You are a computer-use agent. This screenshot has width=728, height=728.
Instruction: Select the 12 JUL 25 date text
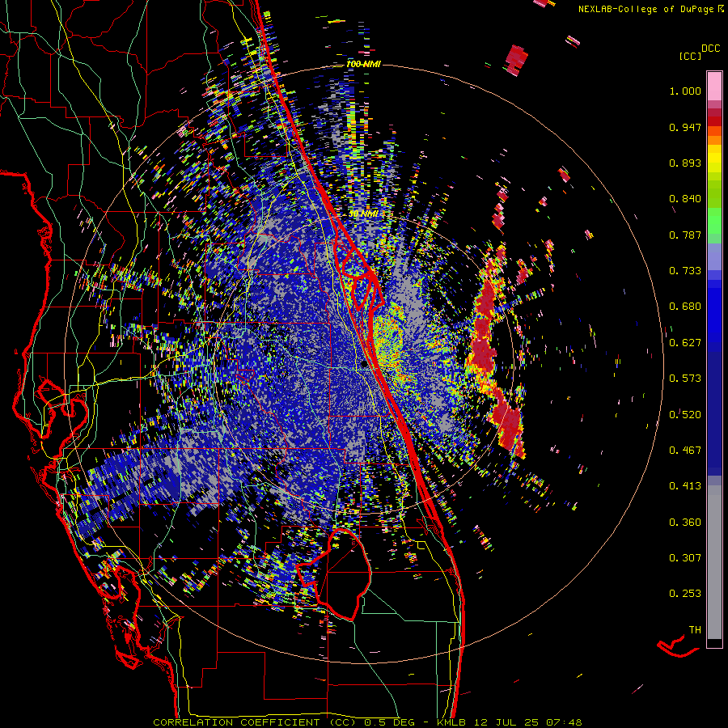point(507,722)
